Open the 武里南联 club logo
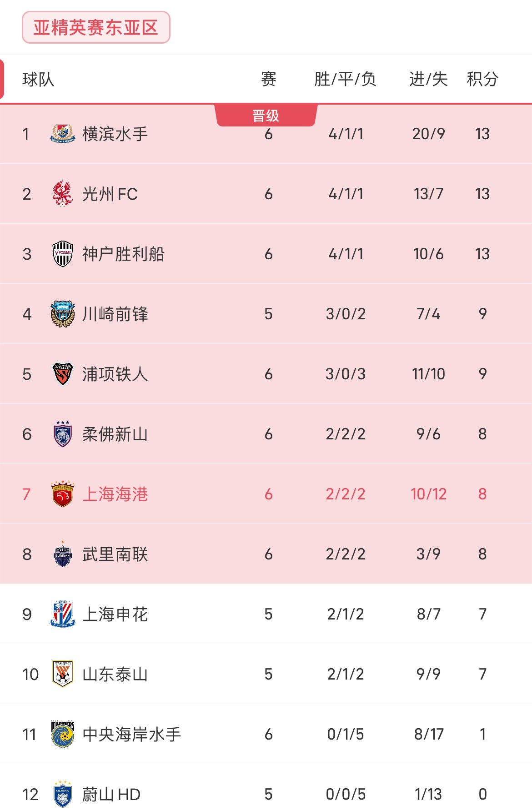Image resolution: width=532 pixels, height=811 pixels. 63,554
